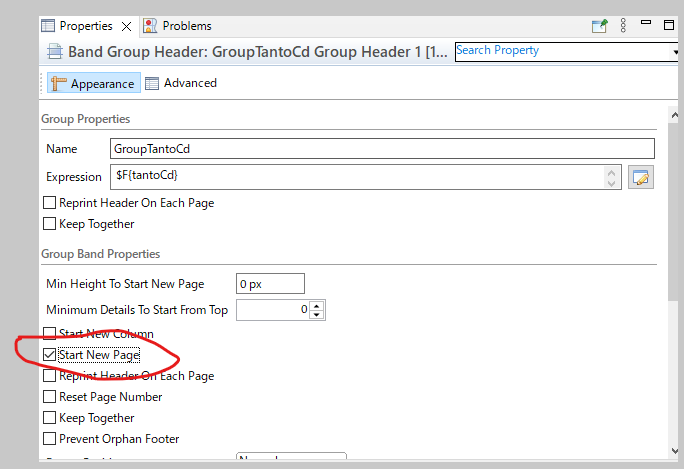Check Prevent Orphan Footer

point(50,439)
